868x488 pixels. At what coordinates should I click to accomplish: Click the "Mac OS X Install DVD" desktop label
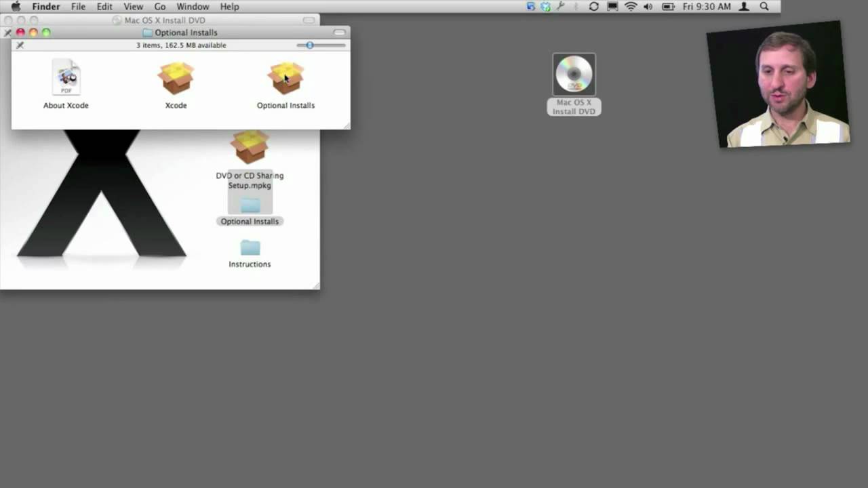tap(574, 107)
